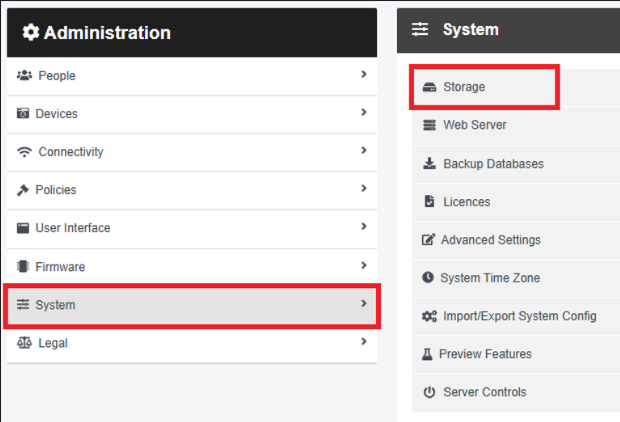Viewport: 620px width, 422px height.
Task: Click the Firmware chip icon
Action: point(23,266)
